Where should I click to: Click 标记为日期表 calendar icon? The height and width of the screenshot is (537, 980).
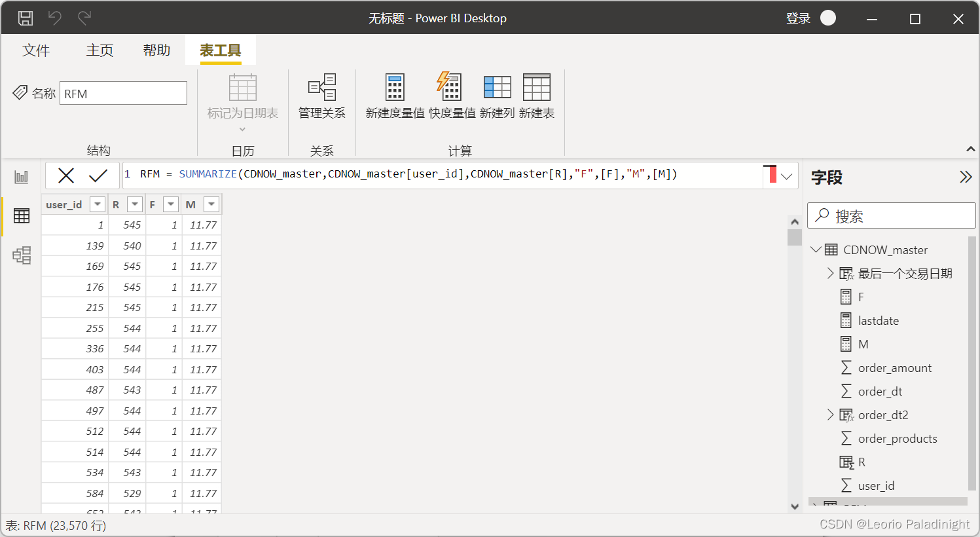[243, 87]
